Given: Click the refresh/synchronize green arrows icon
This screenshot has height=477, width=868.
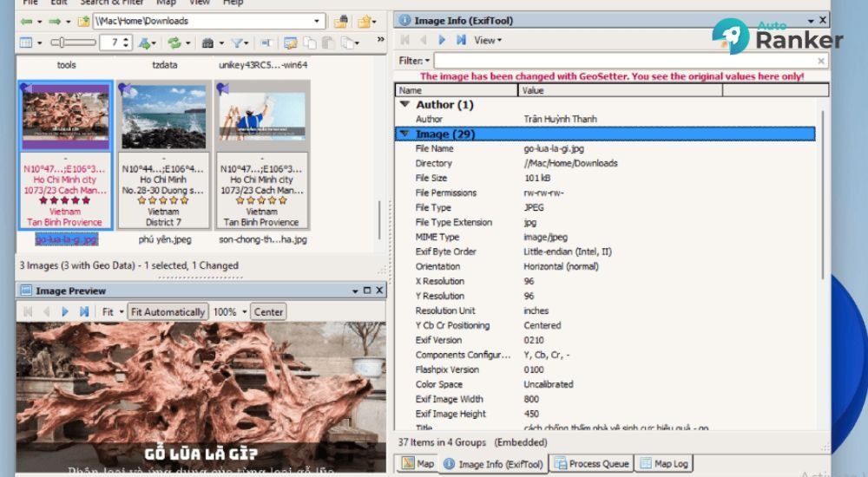Looking at the screenshot, I should 175,42.
